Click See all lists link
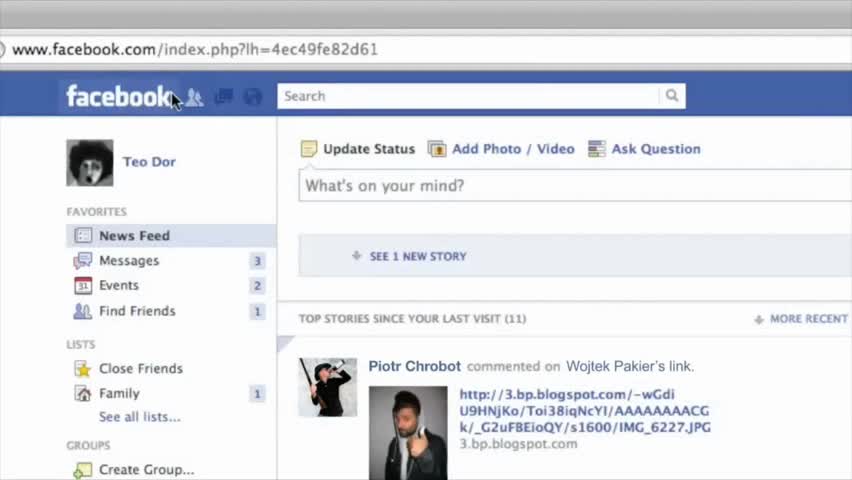 point(139,417)
